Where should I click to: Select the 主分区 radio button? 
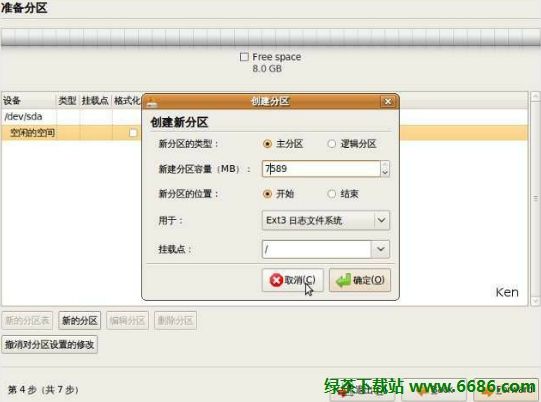(267, 144)
